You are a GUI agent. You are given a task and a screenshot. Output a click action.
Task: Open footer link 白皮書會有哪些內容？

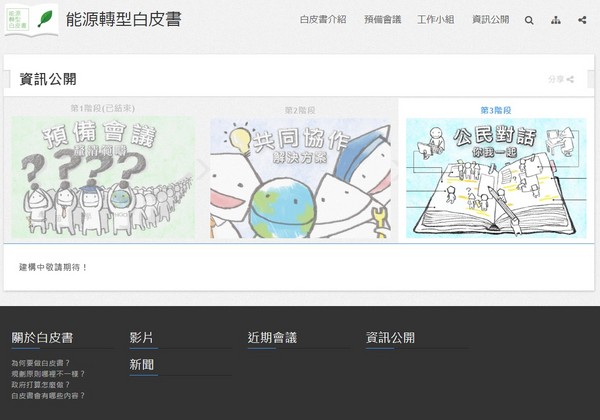tap(48, 395)
